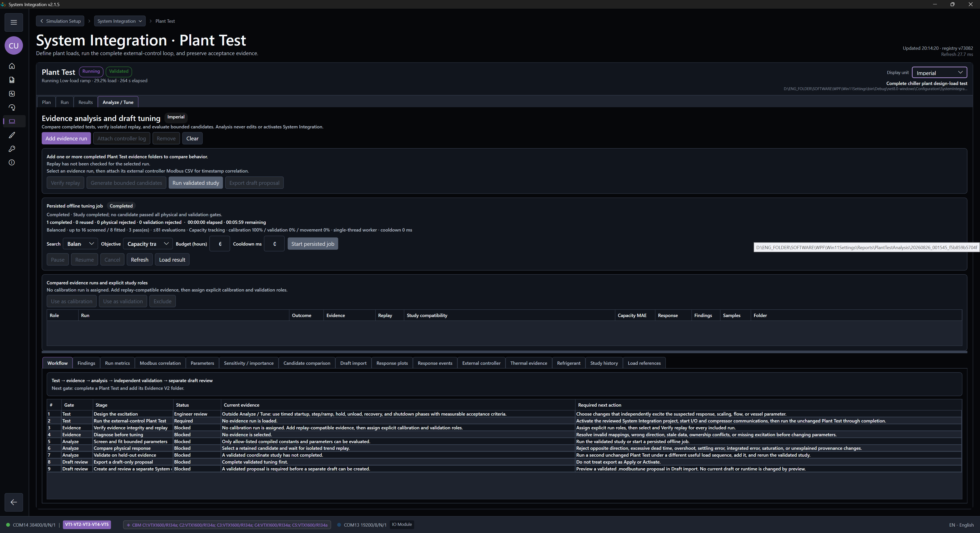Open the key sidebar icon
The height and width of the screenshot is (533, 980).
point(12,149)
